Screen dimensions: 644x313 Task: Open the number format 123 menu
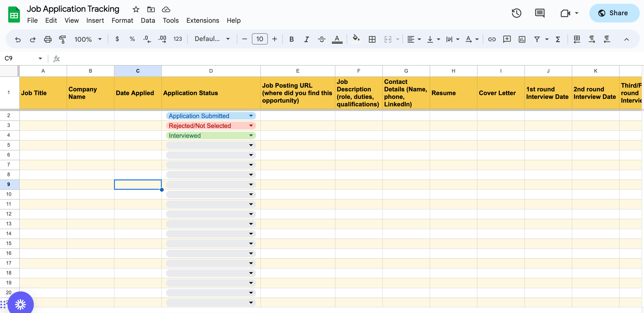click(x=177, y=39)
